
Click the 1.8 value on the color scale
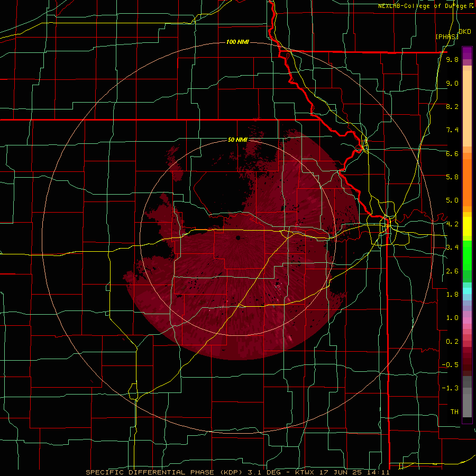[x=452, y=295]
